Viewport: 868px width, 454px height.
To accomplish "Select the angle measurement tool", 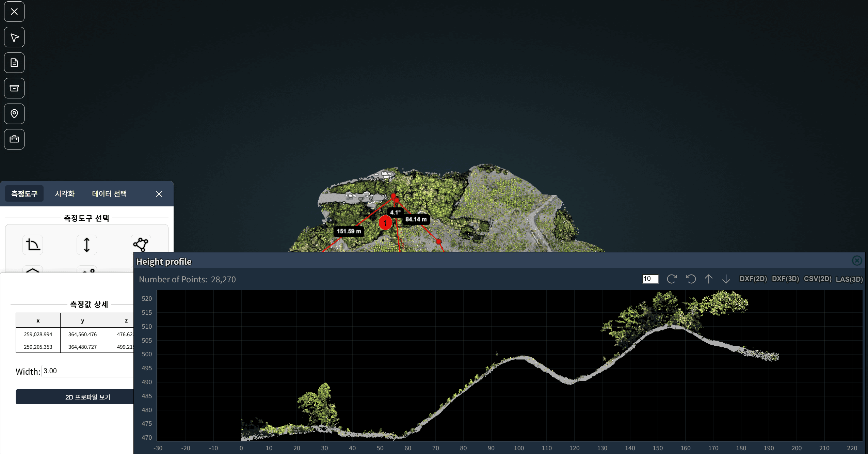I will [x=33, y=245].
